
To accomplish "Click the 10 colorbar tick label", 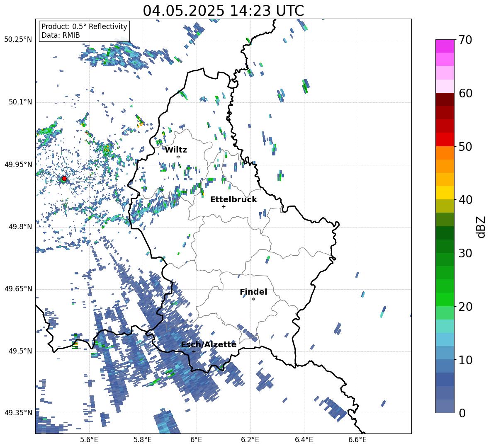I will [465, 360].
